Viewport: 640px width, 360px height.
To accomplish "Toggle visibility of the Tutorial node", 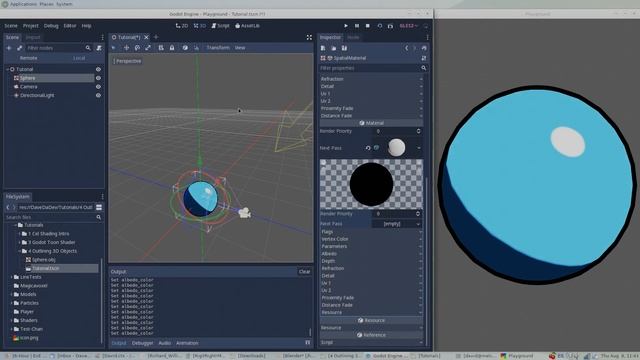I will (x=98, y=69).
